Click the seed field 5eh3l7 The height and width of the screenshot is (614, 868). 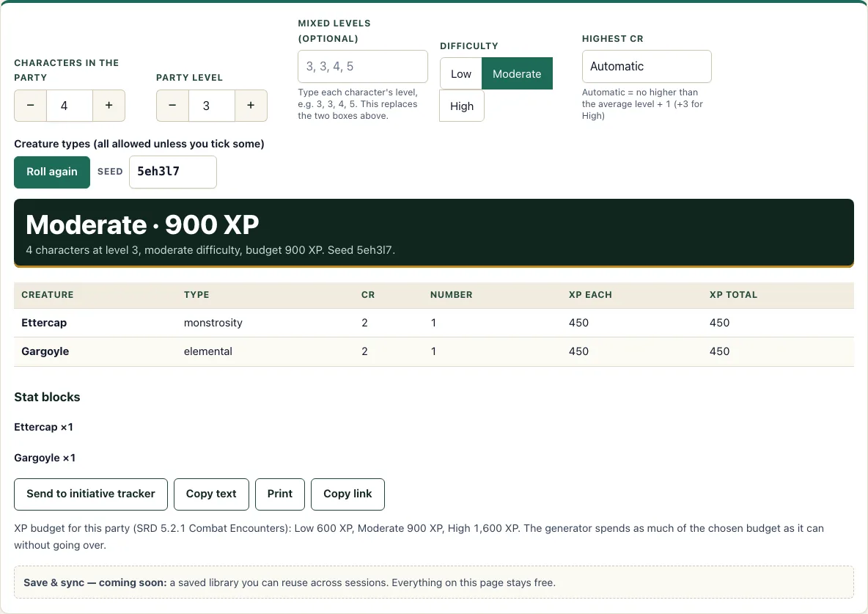coord(173,172)
